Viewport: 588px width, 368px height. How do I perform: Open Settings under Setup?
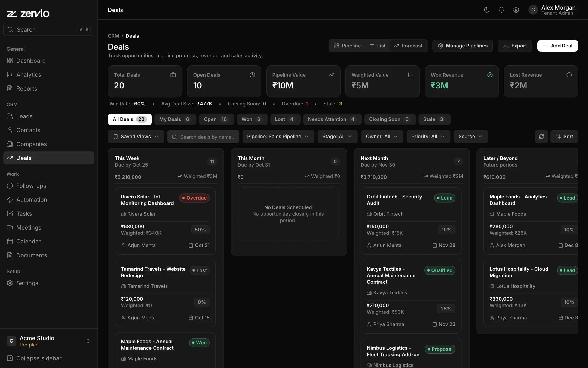point(49,283)
